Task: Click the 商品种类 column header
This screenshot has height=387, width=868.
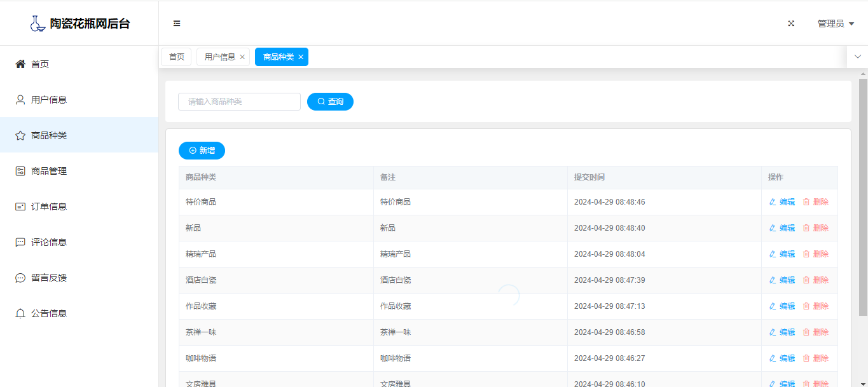Action: [x=276, y=177]
